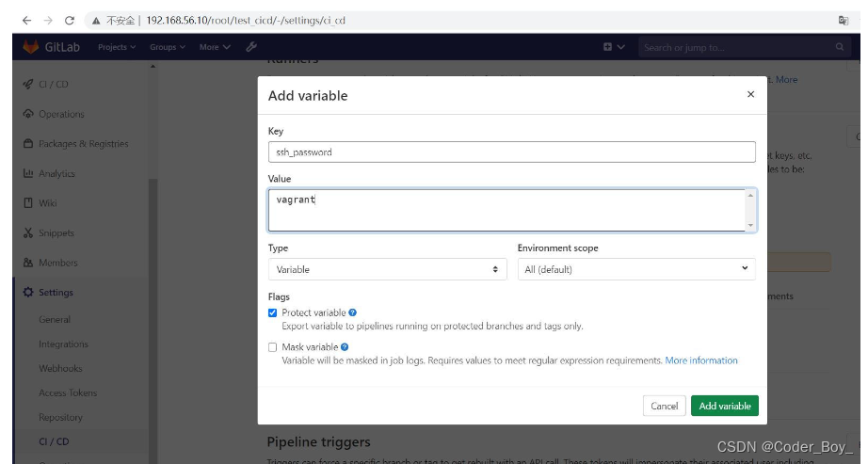Expand the Projects menu

click(x=117, y=47)
